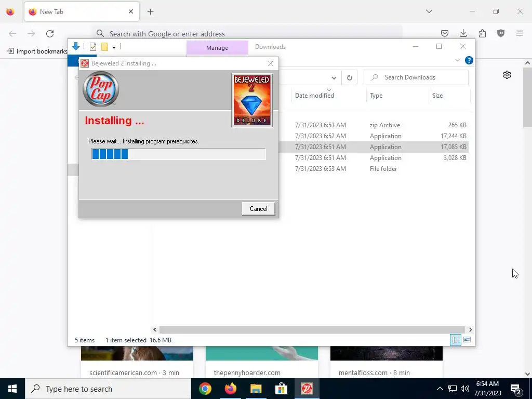The image size is (532, 399).
Task: Expand the Explorer ribbon chevron
Action: pos(457,60)
